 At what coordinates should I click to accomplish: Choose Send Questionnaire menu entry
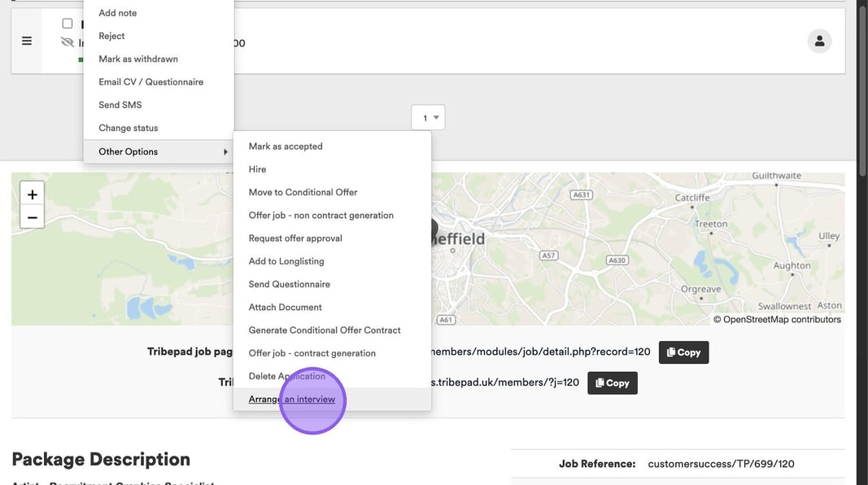tap(289, 284)
